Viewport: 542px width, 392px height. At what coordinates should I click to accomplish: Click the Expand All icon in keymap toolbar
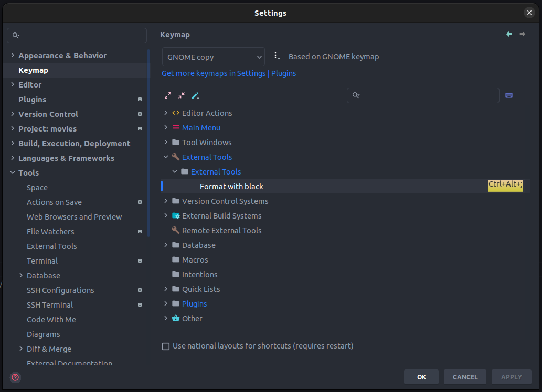tap(168, 96)
